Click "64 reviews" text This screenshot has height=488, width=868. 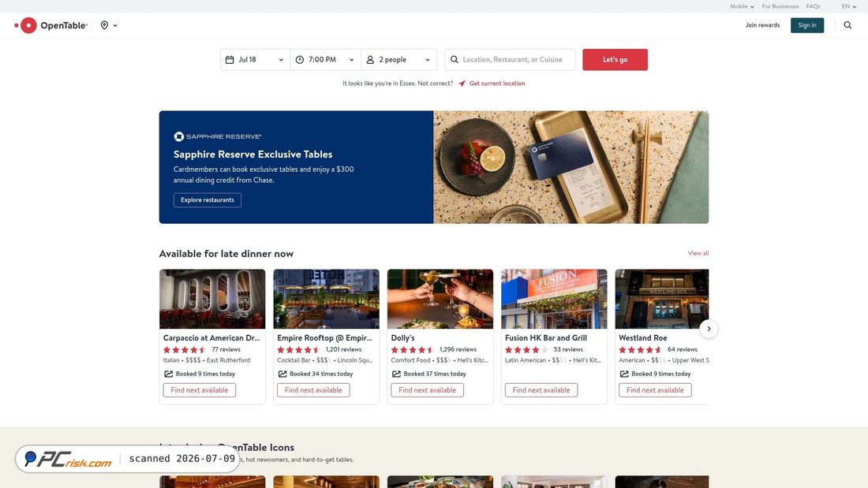(682, 350)
